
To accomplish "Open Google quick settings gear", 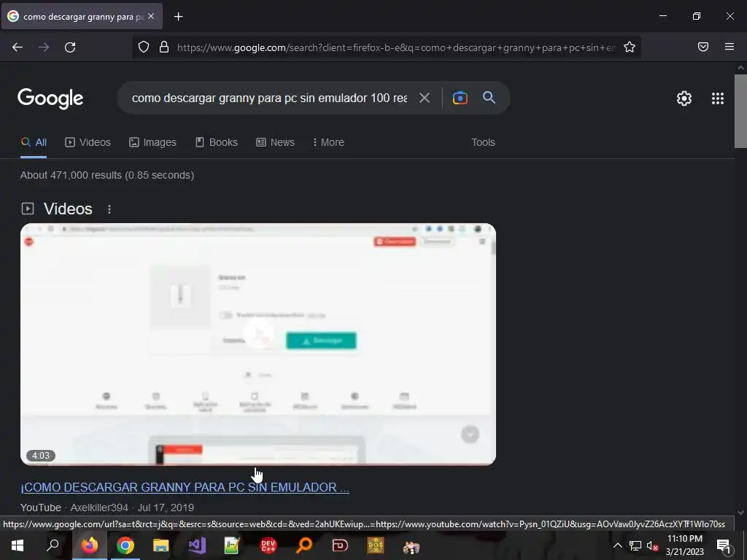I will 684,98.
